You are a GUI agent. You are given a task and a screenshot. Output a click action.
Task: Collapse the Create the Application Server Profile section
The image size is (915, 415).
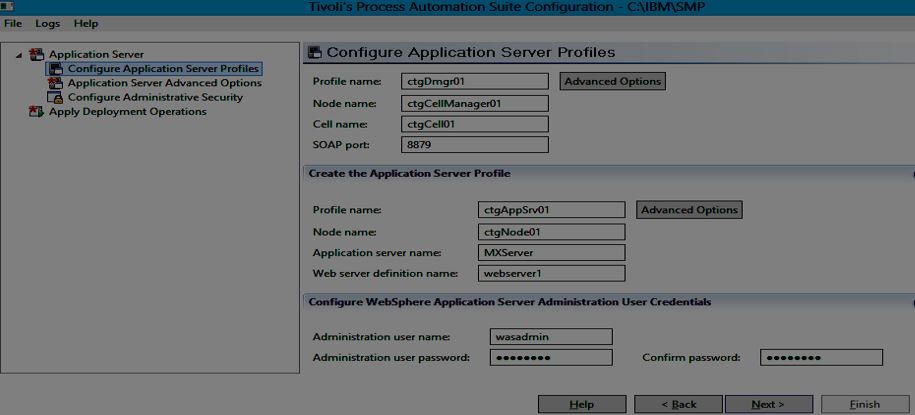[x=912, y=174]
